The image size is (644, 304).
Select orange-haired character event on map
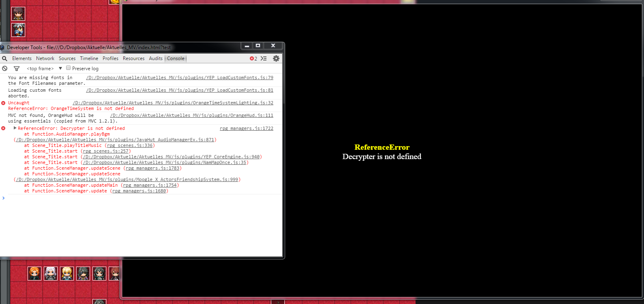(x=34, y=274)
